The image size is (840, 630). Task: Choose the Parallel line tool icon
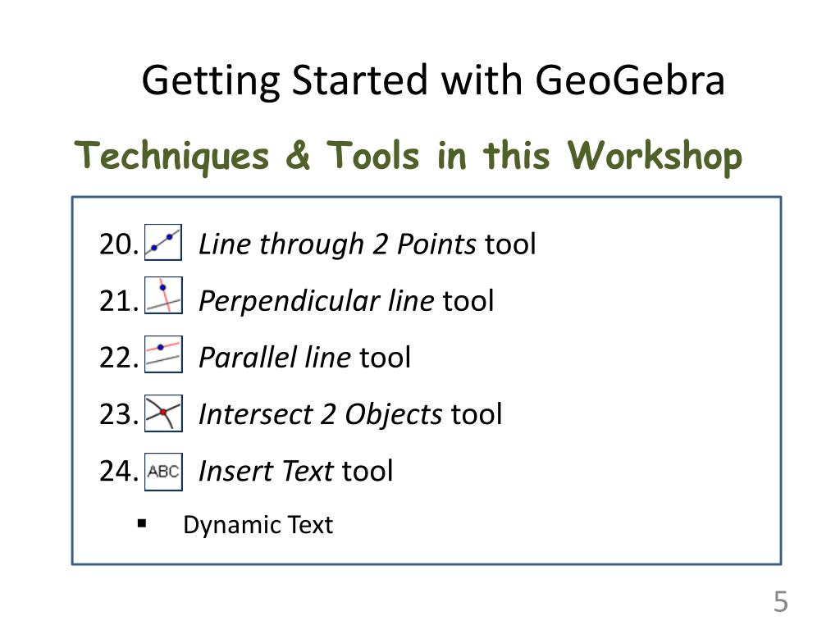(163, 354)
